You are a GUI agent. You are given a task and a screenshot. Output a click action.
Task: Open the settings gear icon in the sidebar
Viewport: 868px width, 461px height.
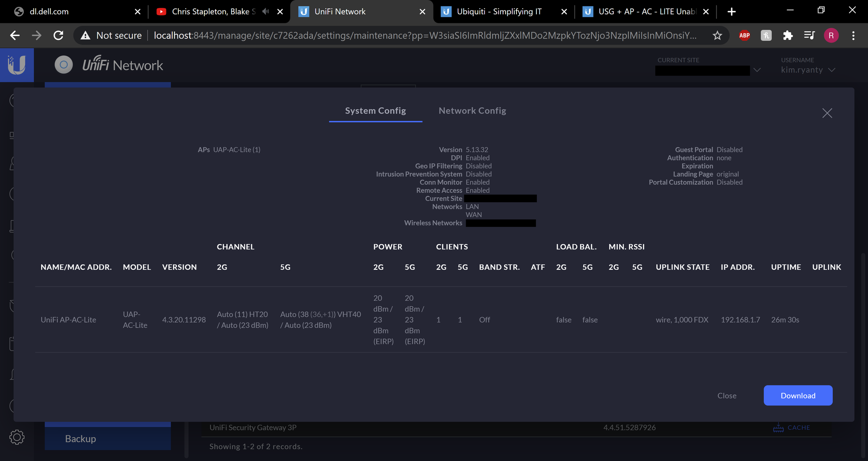click(x=17, y=437)
